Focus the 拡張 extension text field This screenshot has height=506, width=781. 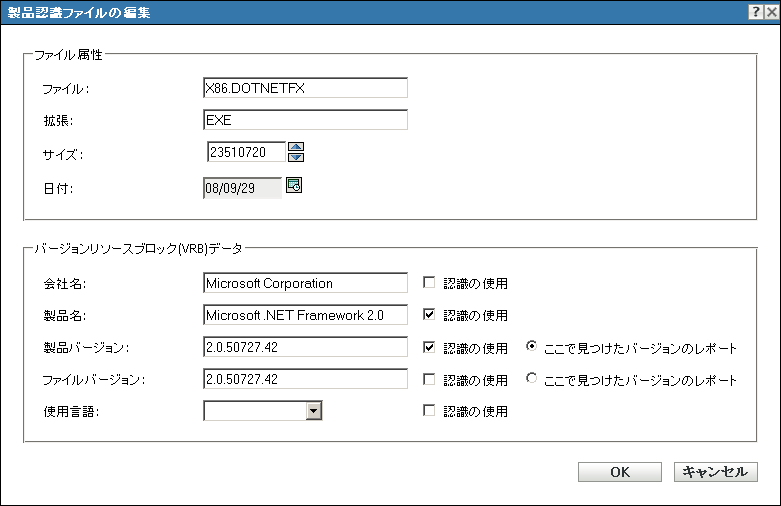(305, 120)
